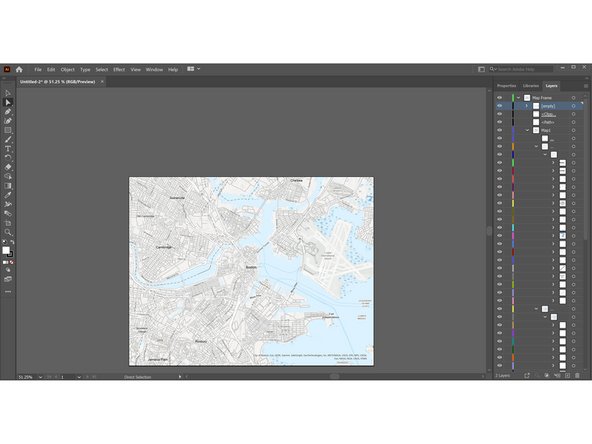The height and width of the screenshot is (444, 592).
Task: Target the <Path> item circle
Action: pos(574,122)
